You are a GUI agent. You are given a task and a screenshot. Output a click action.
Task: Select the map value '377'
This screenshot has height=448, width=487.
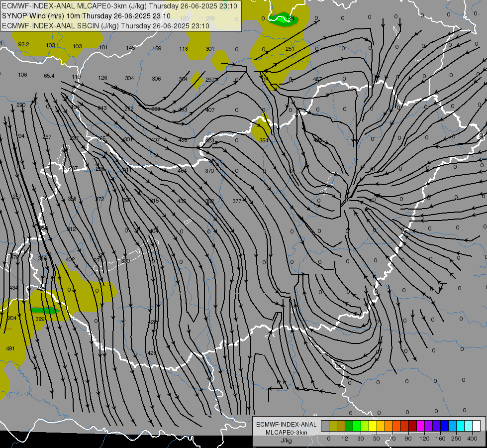click(237, 201)
